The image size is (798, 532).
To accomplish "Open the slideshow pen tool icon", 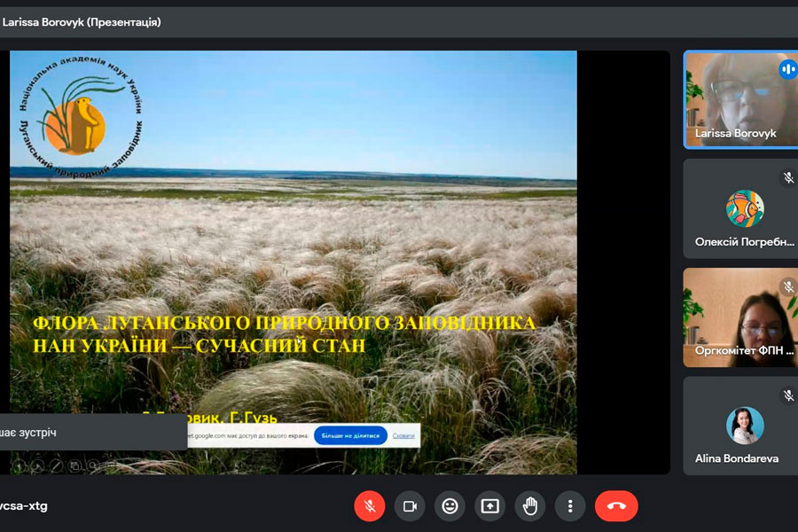I will pos(56,465).
